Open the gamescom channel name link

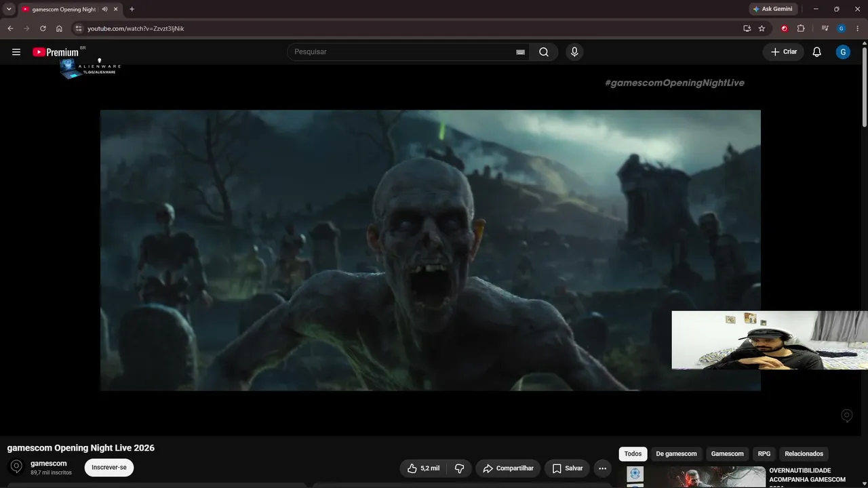49,464
